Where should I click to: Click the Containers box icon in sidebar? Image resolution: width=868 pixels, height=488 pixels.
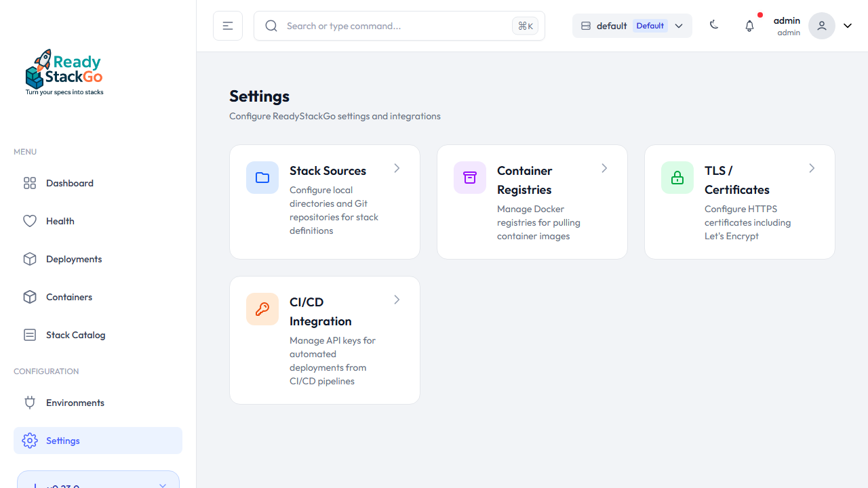coord(30,296)
